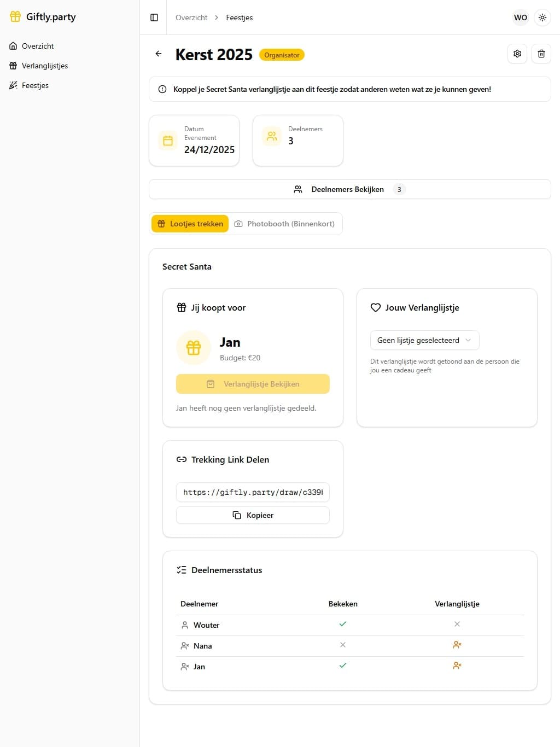This screenshot has height=747, width=560.
Task: Click the back arrow beside Kerst 2025
Action: [159, 54]
